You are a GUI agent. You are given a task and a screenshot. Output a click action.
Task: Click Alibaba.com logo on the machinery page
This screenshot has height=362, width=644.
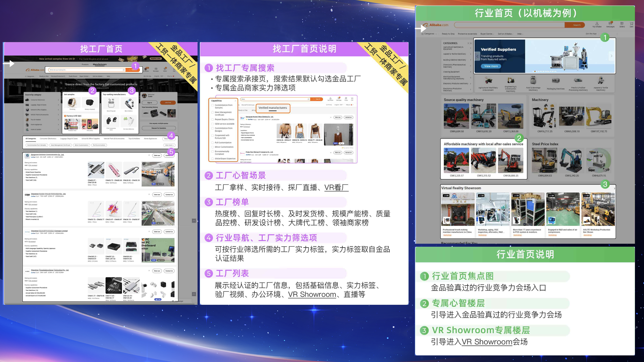(435, 25)
